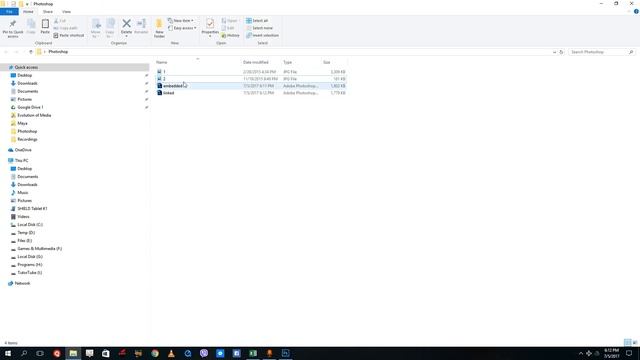Click the taskbar search icon
The height and width of the screenshot is (360, 640).
(24, 353)
